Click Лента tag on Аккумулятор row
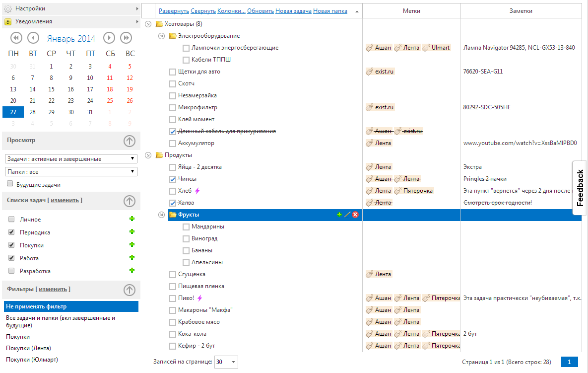 (379, 143)
